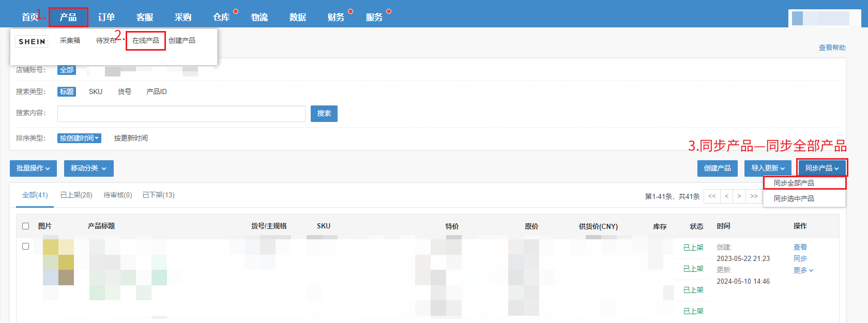Jump to last page with >> button
The width and height of the screenshot is (868, 323).
754,196
